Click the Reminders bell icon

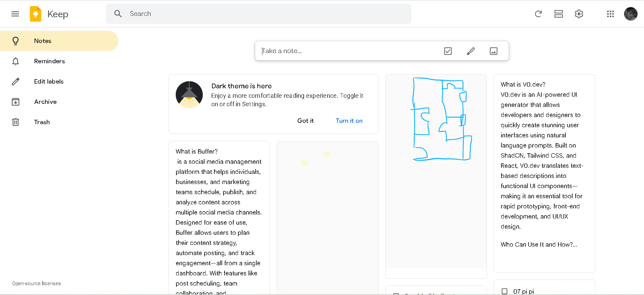pyautogui.click(x=16, y=61)
